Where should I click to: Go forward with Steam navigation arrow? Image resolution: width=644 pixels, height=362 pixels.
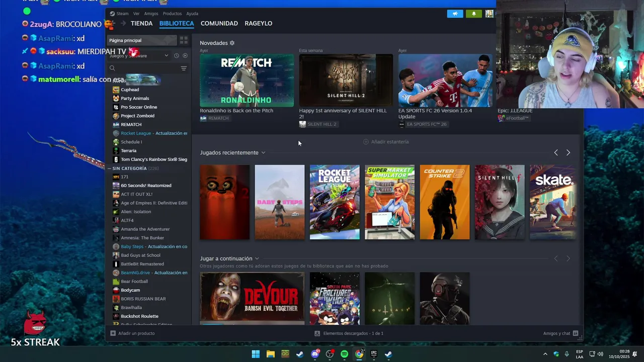click(x=123, y=23)
